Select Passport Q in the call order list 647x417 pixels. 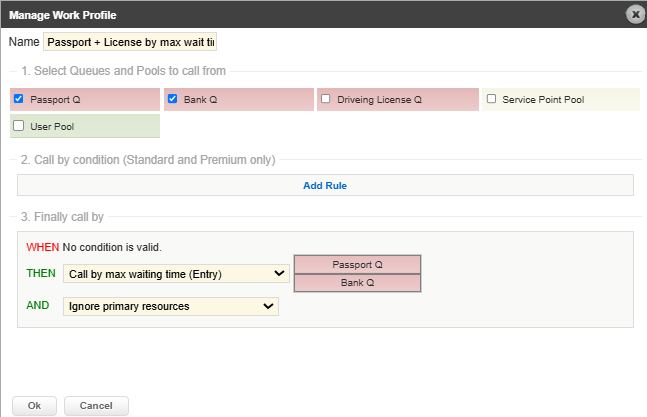357,264
